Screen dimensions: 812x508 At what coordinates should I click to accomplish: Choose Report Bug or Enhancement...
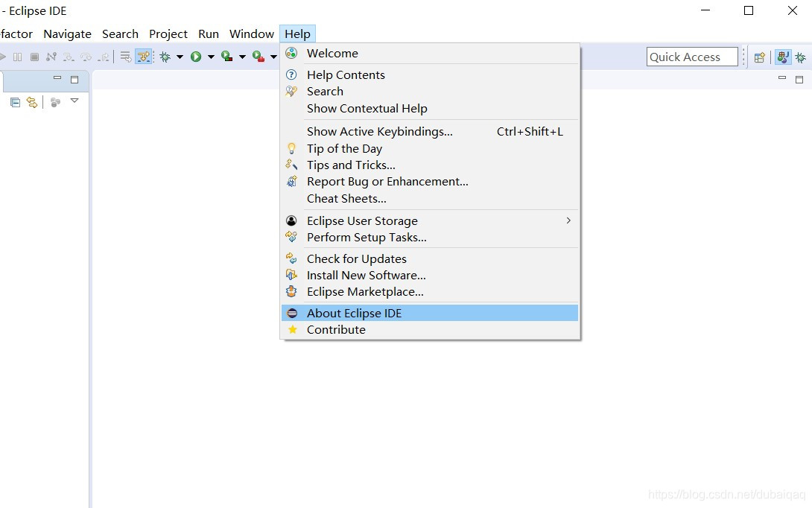(430, 182)
